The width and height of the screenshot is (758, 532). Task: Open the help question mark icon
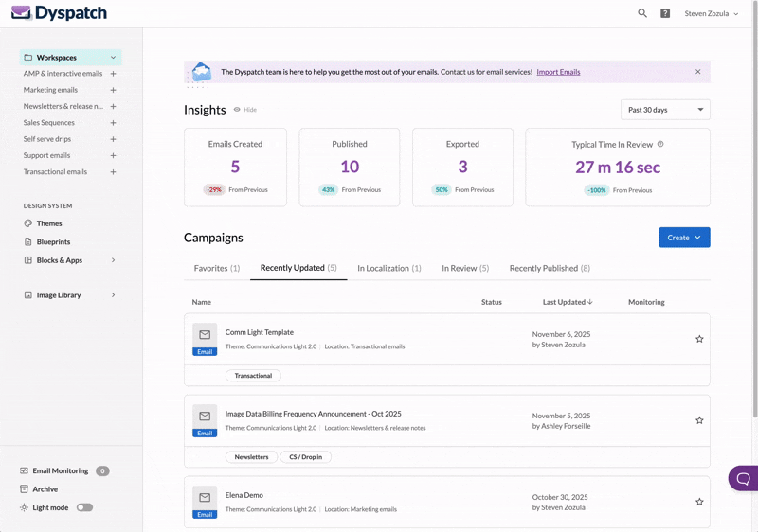click(x=665, y=13)
